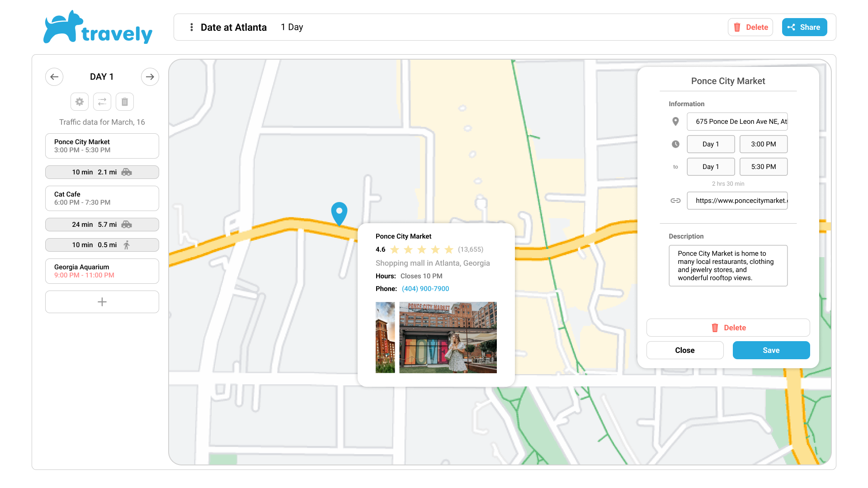
Task: Click the reorder stops swap icon
Action: tap(102, 102)
